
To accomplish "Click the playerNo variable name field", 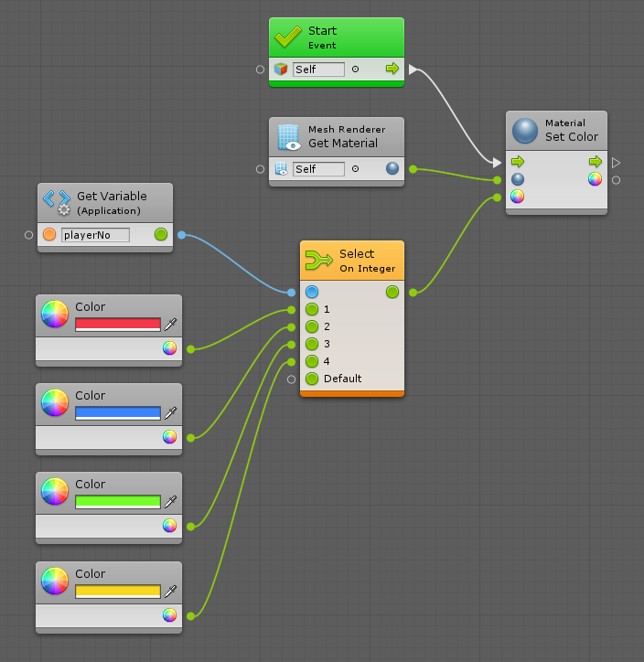I will pyautogui.click(x=95, y=235).
